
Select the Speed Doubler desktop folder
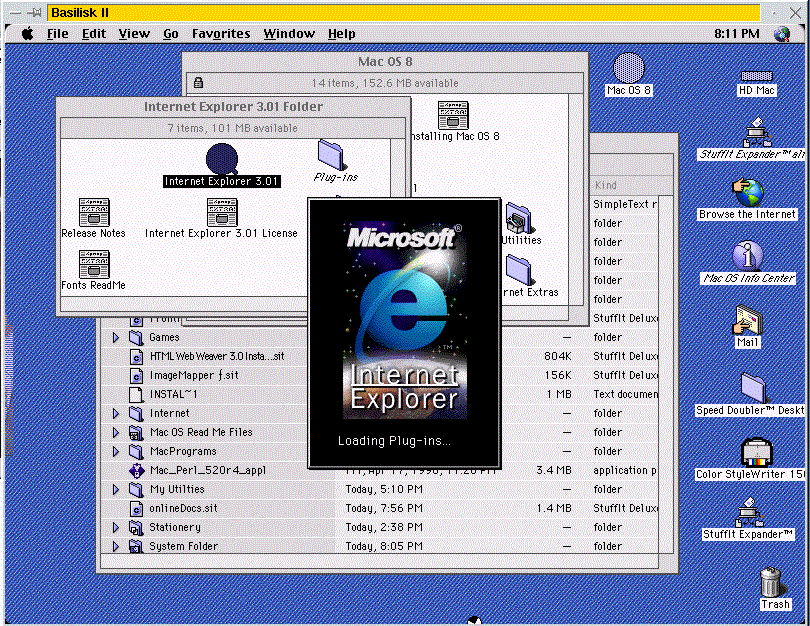pyautogui.click(x=754, y=387)
